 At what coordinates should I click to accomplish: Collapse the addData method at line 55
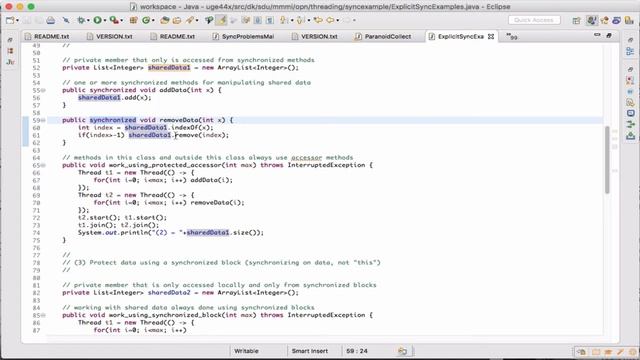click(x=43, y=90)
